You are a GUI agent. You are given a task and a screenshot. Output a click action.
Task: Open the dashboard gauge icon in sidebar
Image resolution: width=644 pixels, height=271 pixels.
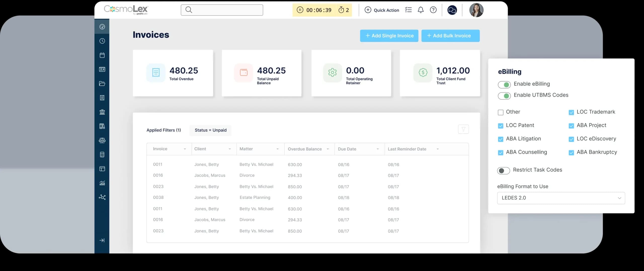102,27
